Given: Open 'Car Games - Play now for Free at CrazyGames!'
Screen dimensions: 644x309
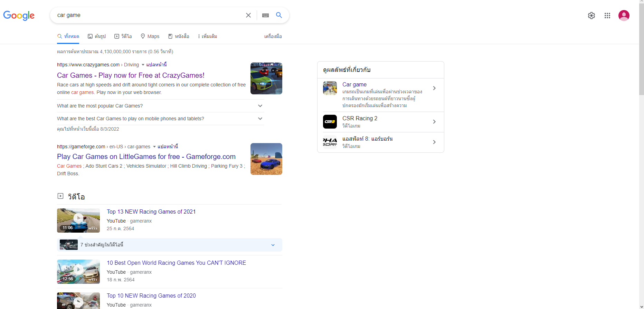Looking at the screenshot, I should tap(131, 75).
